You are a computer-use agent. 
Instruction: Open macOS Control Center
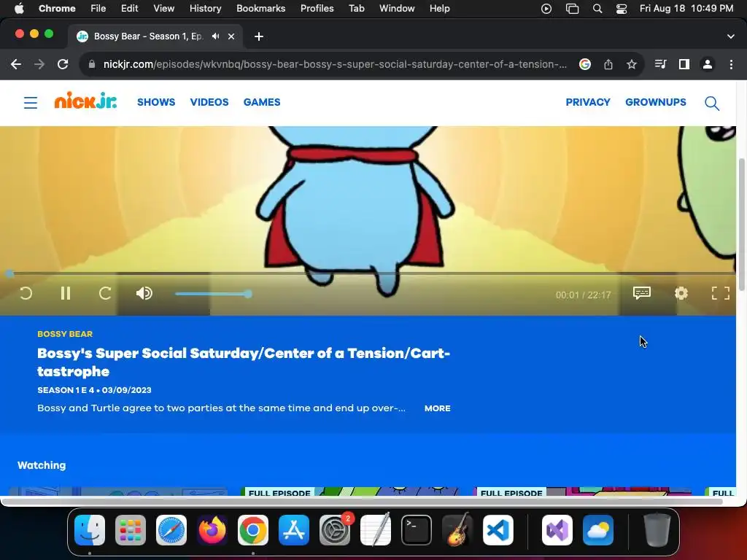pos(622,9)
